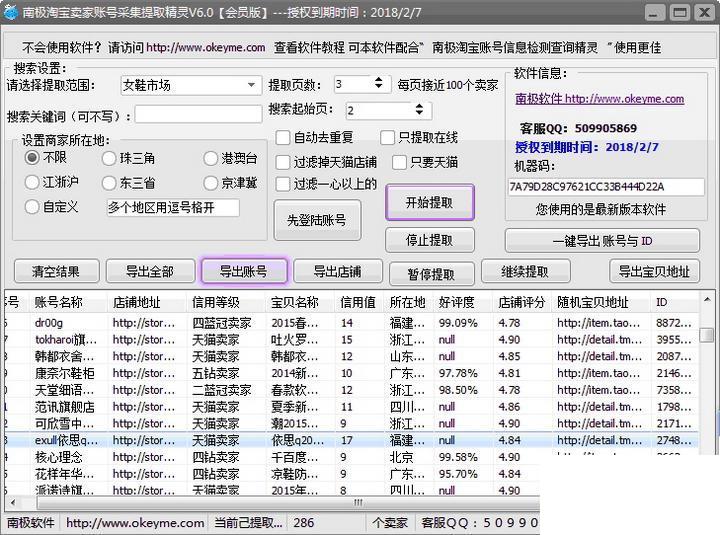This screenshot has width=720, height=535.
Task: Click the 开始提取 button
Action: [429, 202]
